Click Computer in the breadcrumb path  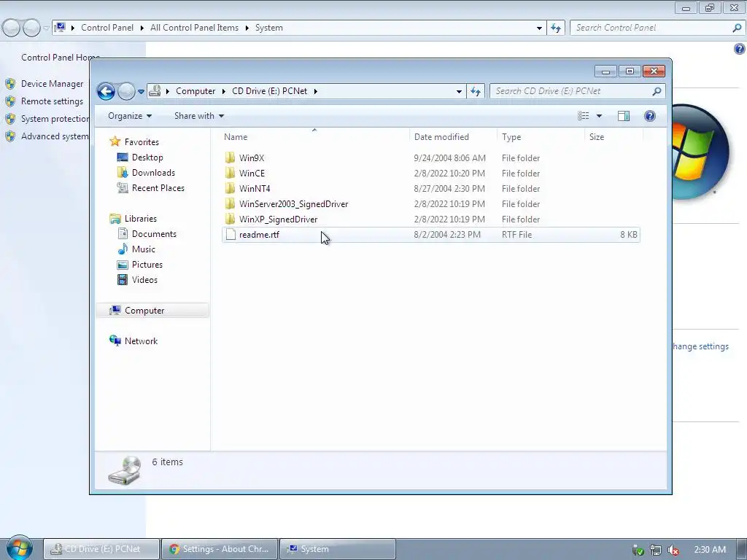[x=196, y=91]
